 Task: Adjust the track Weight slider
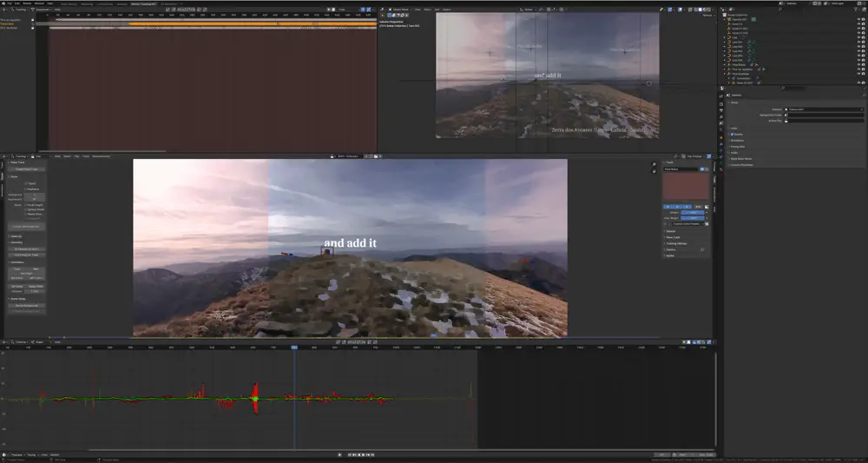pos(693,213)
